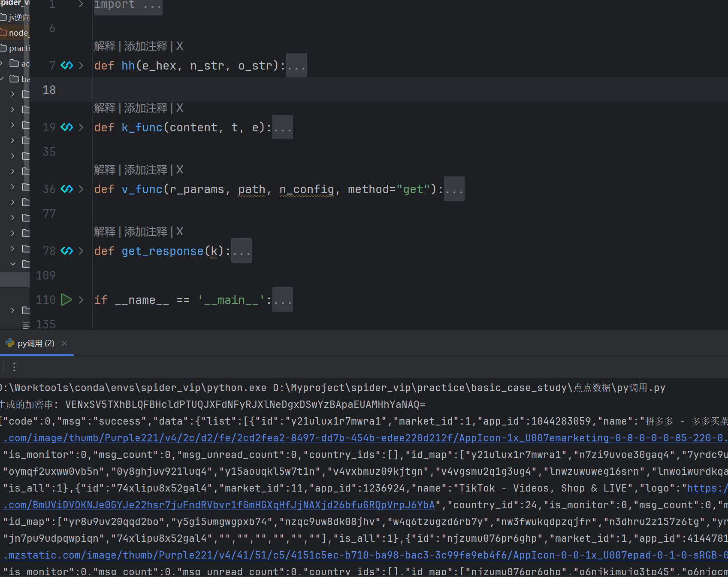Unfold the get_response function with its arrow

point(81,251)
